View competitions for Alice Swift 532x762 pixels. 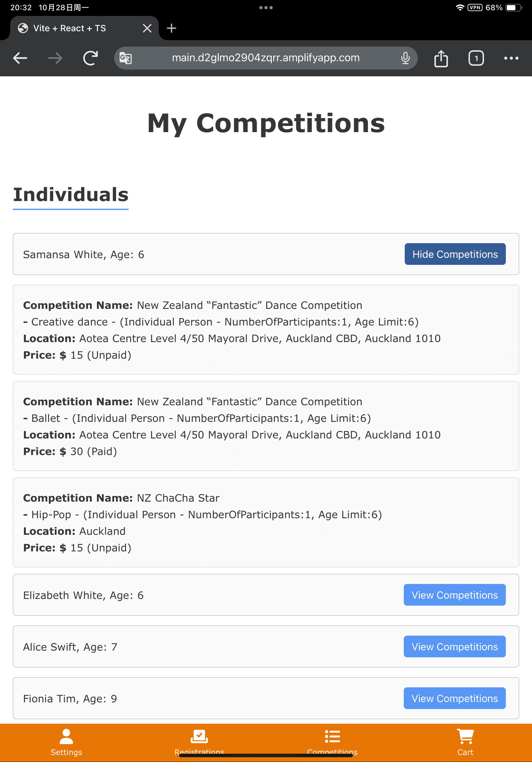[454, 646]
